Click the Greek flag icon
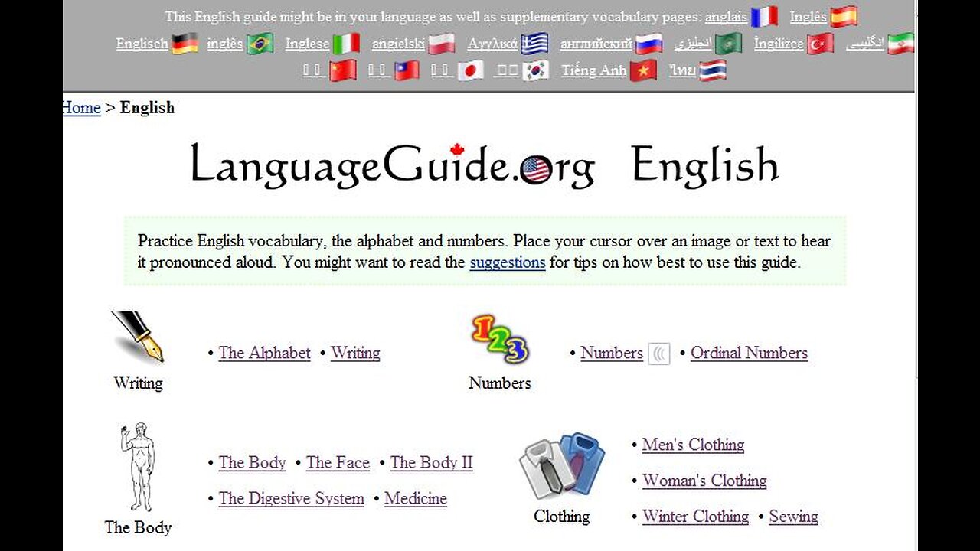This screenshot has width=980, height=551. click(x=534, y=44)
